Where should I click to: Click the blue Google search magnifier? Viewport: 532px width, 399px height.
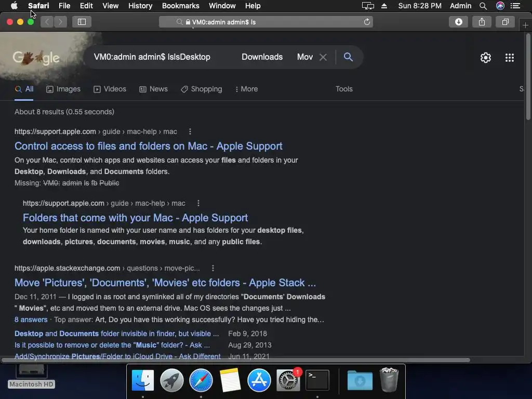click(348, 57)
